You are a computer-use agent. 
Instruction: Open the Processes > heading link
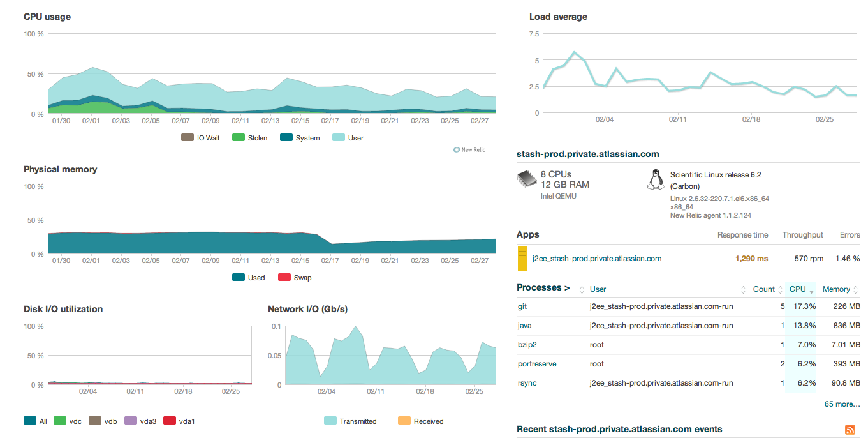[x=543, y=288]
